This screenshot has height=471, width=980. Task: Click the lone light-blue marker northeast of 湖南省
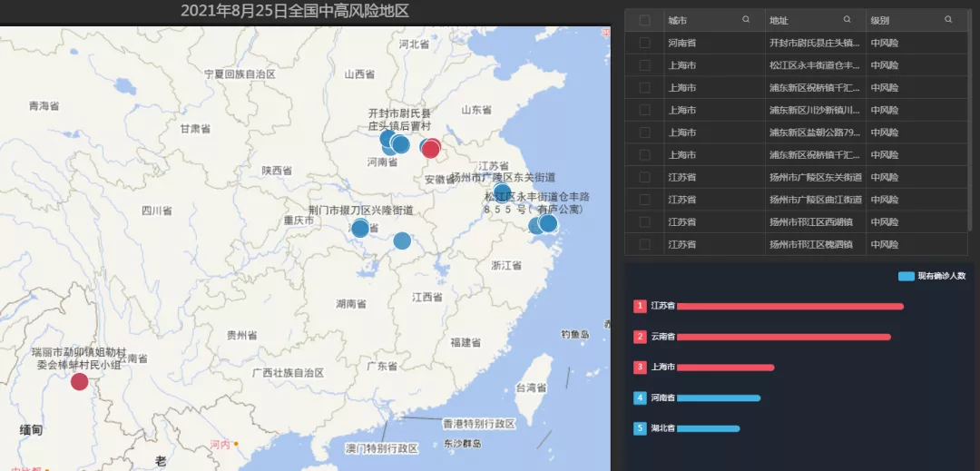coord(403,241)
